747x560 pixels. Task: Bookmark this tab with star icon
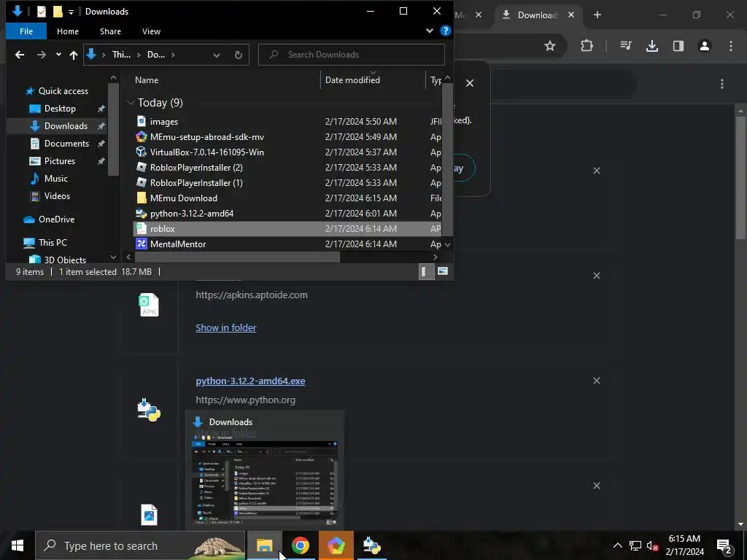pos(550,46)
